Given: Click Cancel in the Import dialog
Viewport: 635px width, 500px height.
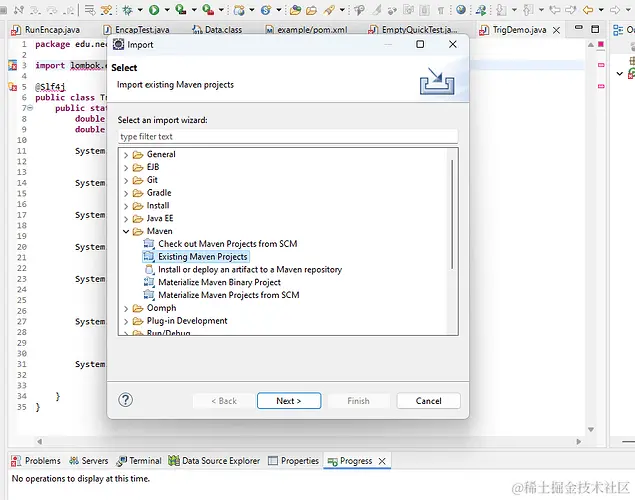Looking at the screenshot, I should coord(428,401).
